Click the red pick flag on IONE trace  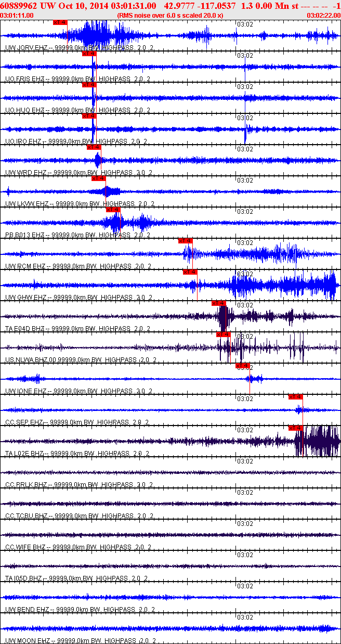click(243, 366)
